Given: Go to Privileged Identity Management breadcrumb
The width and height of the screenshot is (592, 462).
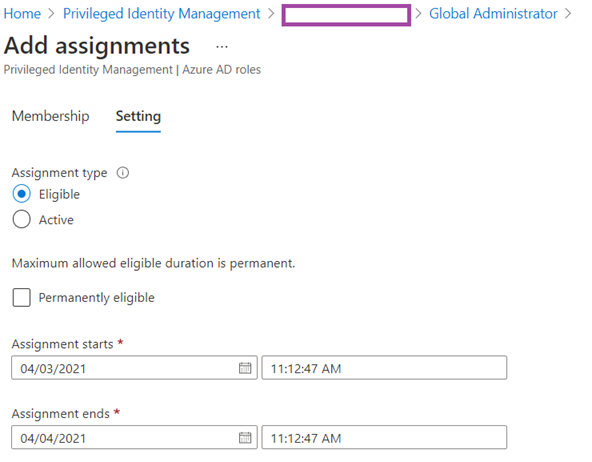Looking at the screenshot, I should [x=161, y=14].
